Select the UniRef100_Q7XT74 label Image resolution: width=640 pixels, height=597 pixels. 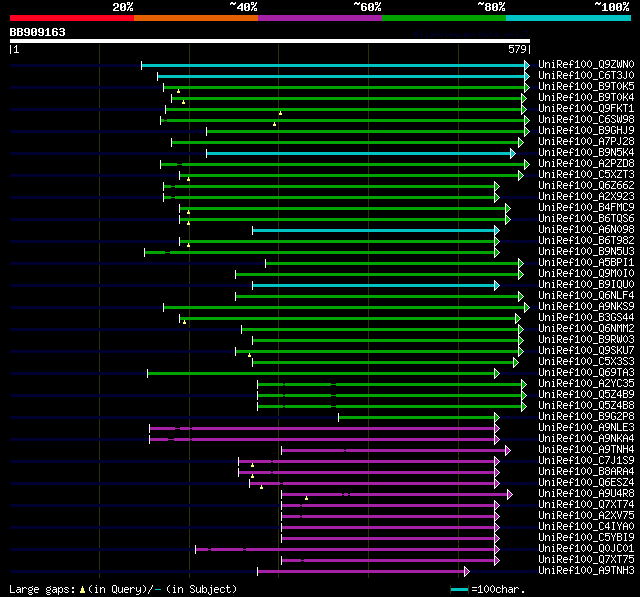pyautogui.click(x=586, y=505)
